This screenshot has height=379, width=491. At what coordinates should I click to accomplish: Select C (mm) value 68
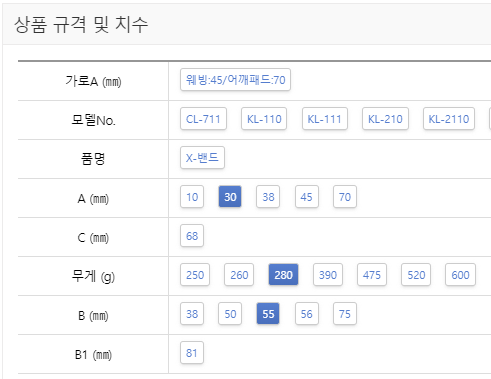pyautogui.click(x=192, y=236)
